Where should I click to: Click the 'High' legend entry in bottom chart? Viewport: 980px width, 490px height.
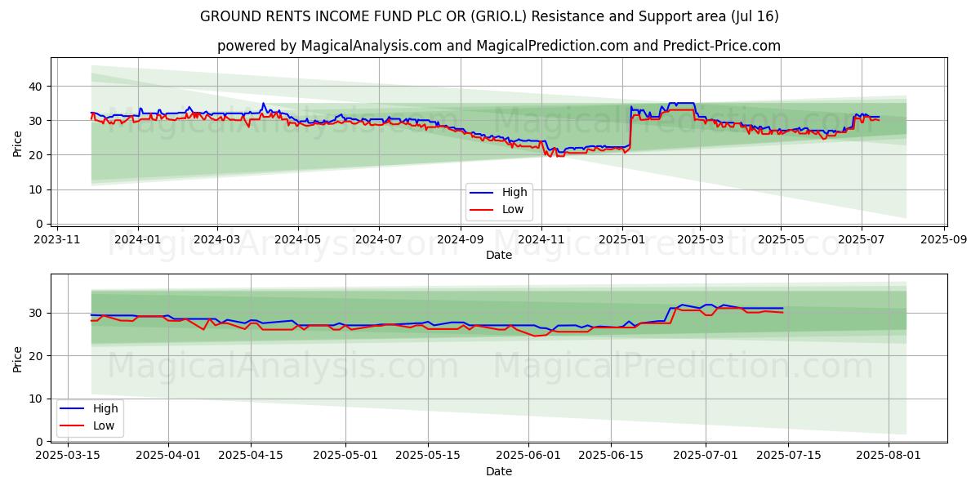pos(90,409)
